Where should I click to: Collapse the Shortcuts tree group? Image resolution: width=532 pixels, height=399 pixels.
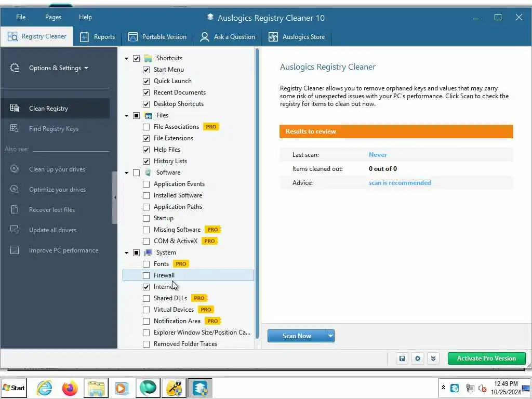[x=127, y=59]
